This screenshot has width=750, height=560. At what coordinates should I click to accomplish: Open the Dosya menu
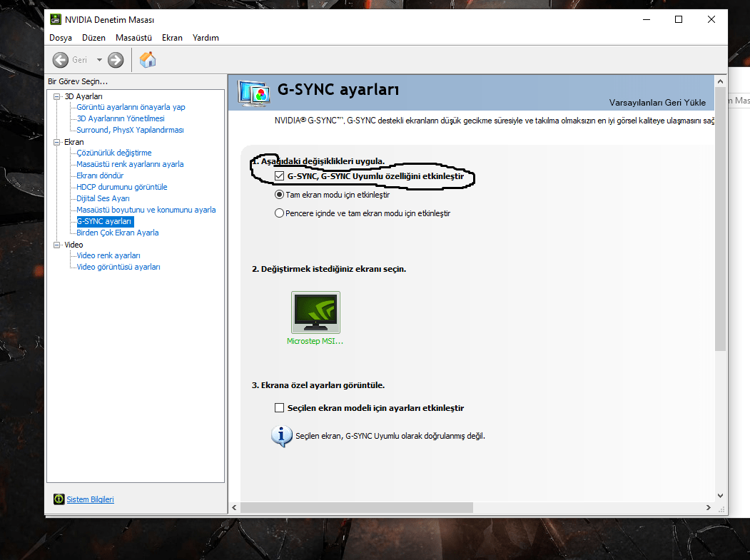pos(61,38)
